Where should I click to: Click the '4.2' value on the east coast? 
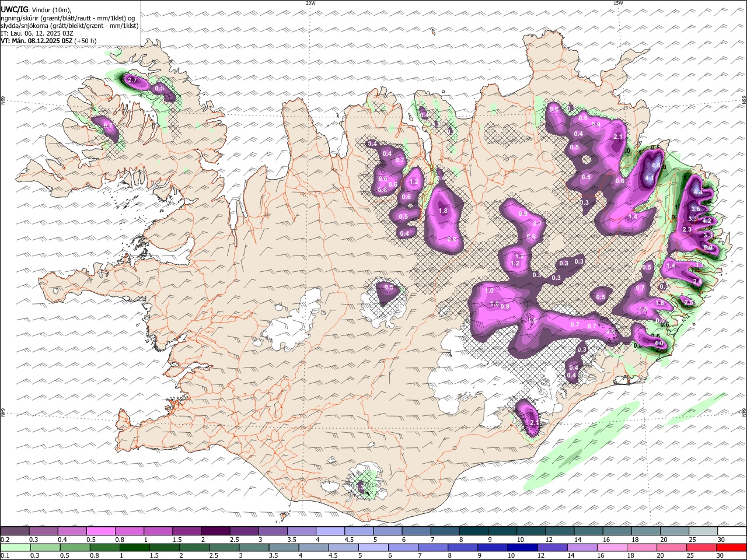point(707,221)
